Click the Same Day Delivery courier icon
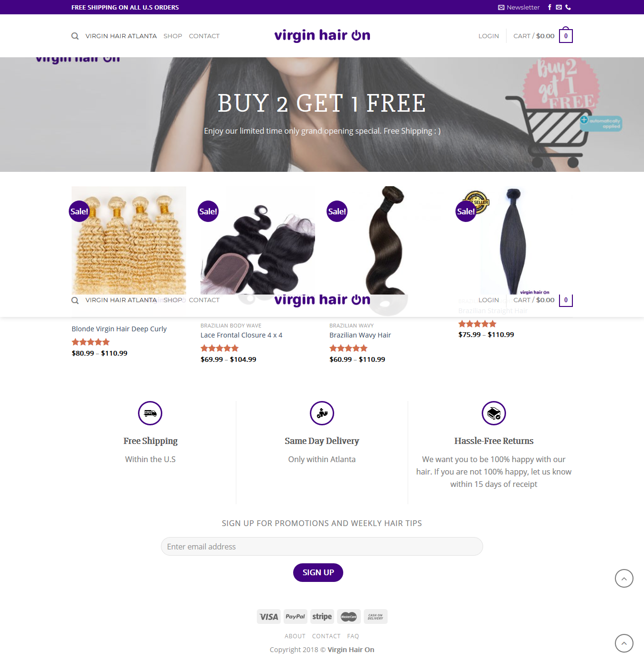The height and width of the screenshot is (654, 644). tap(322, 413)
